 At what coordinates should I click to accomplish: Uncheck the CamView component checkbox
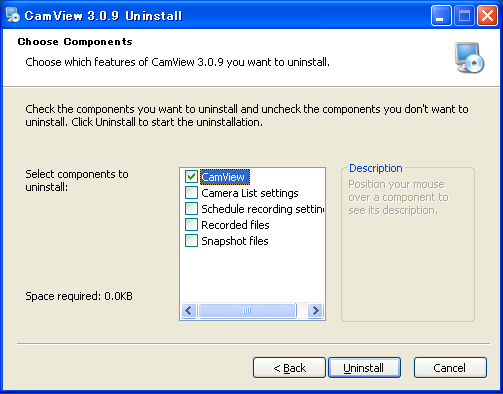191,177
